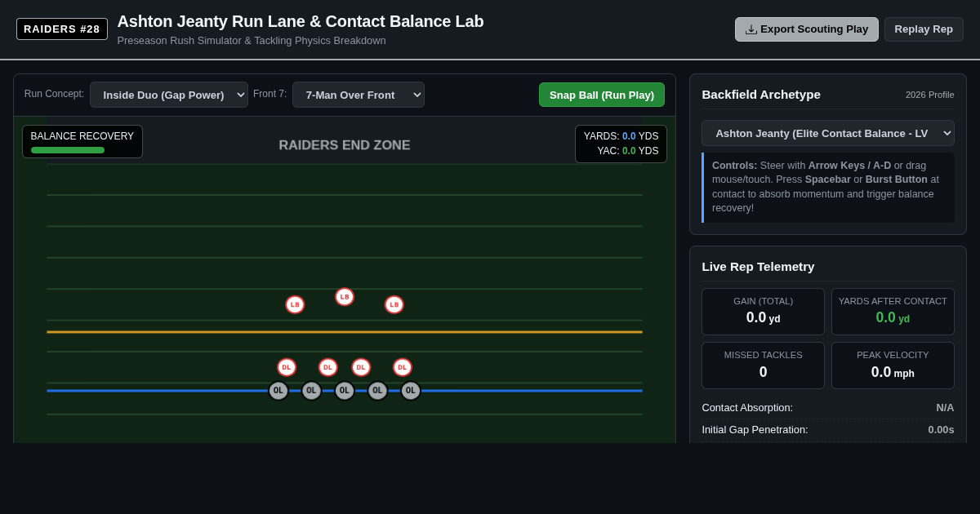Click the YARDS: 0.0 YDS readout
980x514 pixels.
coord(621,136)
